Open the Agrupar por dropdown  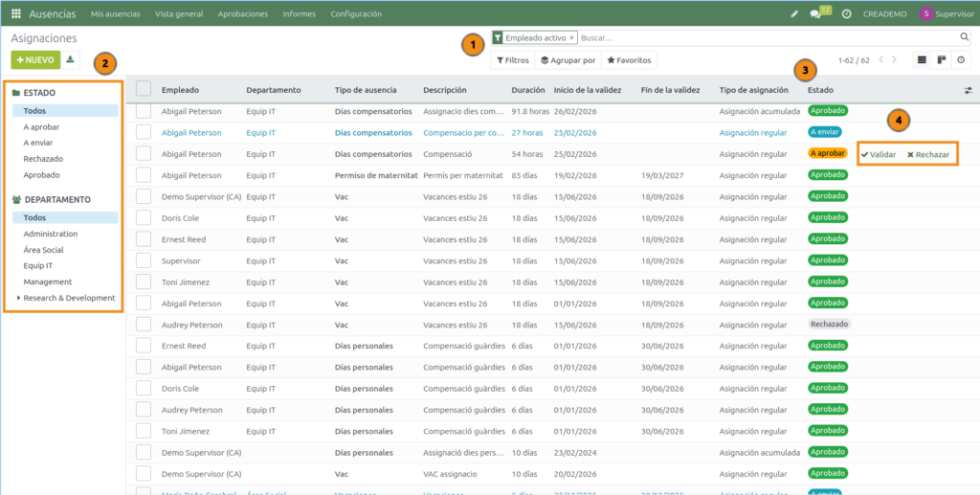[568, 60]
